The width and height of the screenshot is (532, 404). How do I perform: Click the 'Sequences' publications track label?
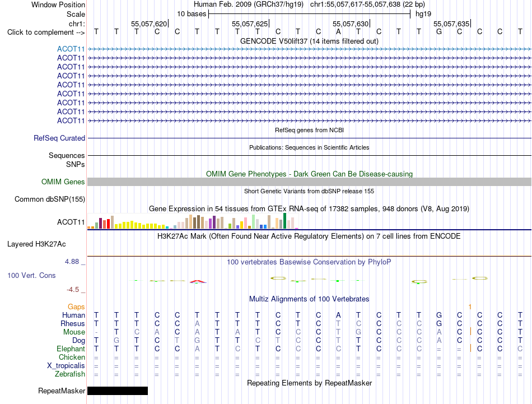(x=67, y=155)
